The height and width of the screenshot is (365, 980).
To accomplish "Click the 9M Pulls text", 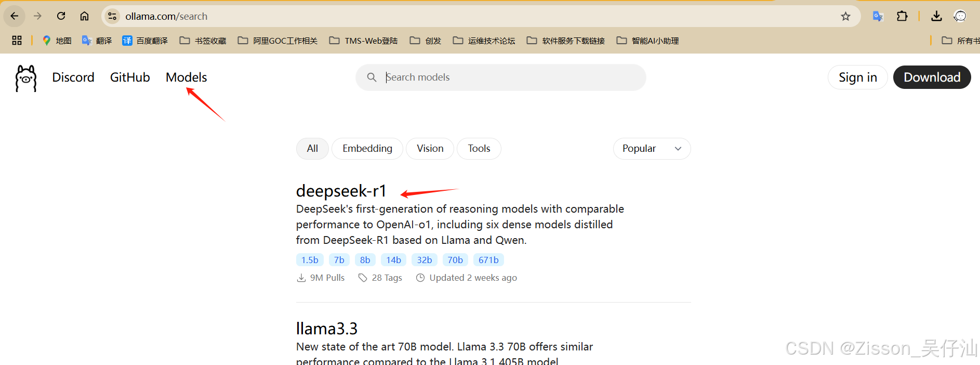I will click(327, 278).
